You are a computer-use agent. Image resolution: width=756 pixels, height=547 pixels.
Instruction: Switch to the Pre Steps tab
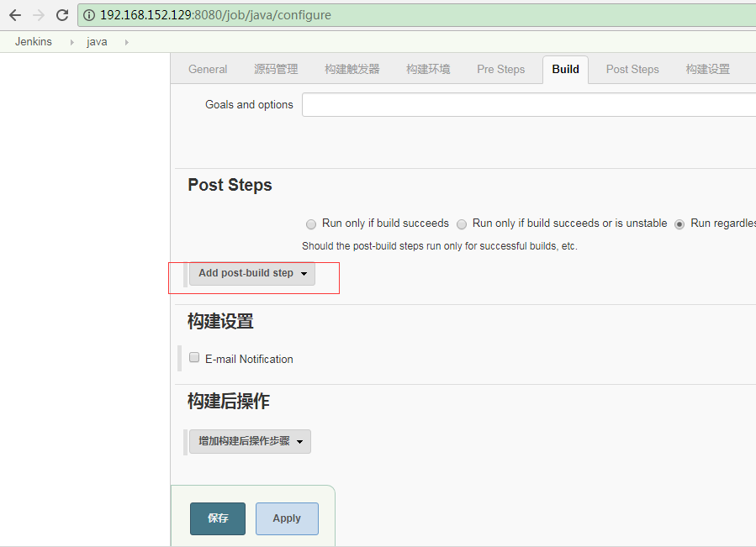[501, 70]
